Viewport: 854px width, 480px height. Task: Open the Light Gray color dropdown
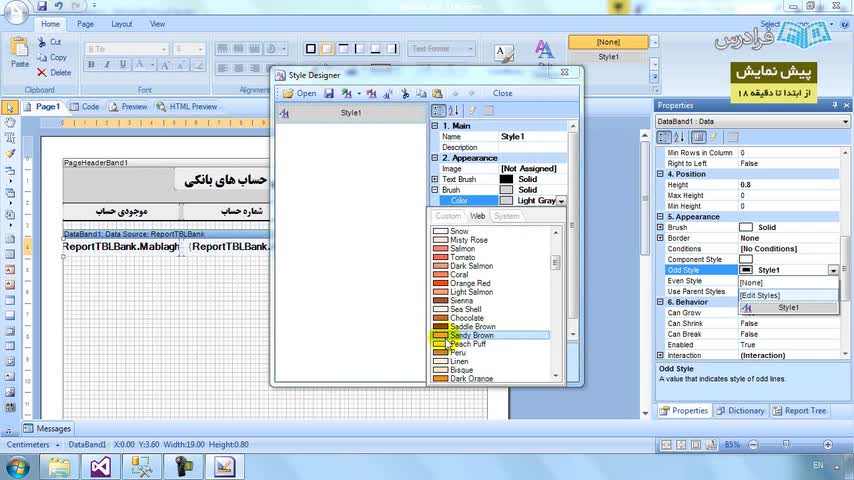tap(561, 201)
